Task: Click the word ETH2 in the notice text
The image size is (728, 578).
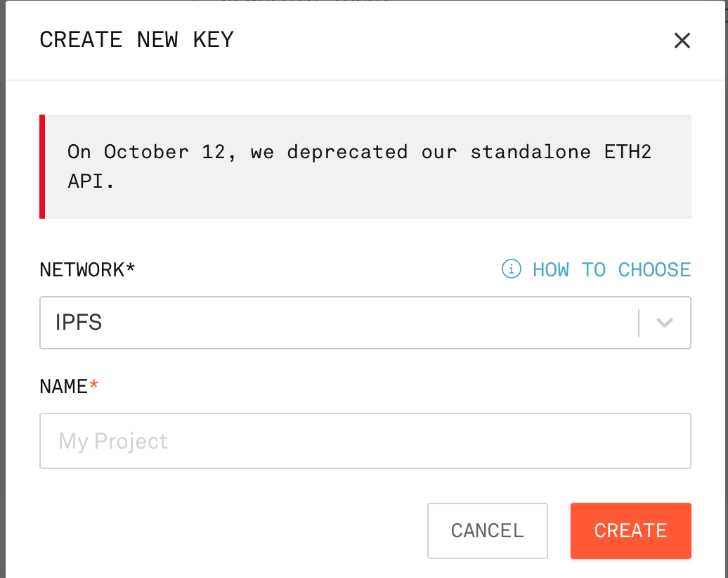Action: (x=628, y=152)
